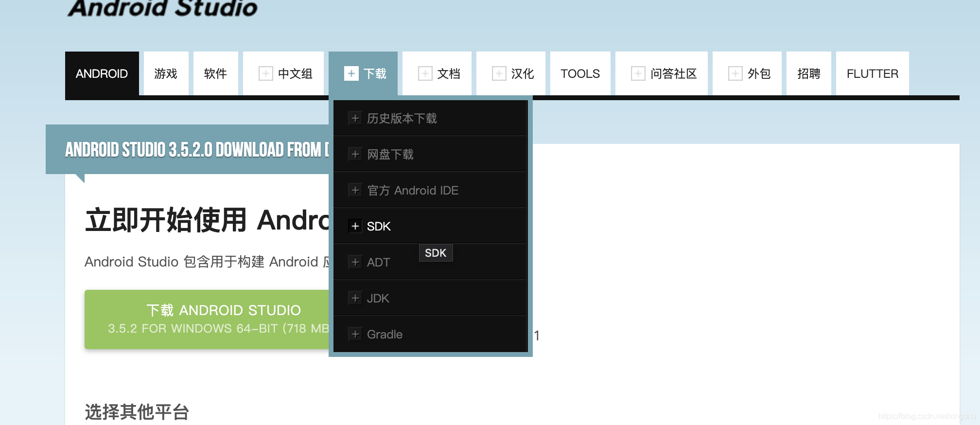980x425 pixels.
Task: Go to the 招聘 tab
Action: tap(809, 73)
